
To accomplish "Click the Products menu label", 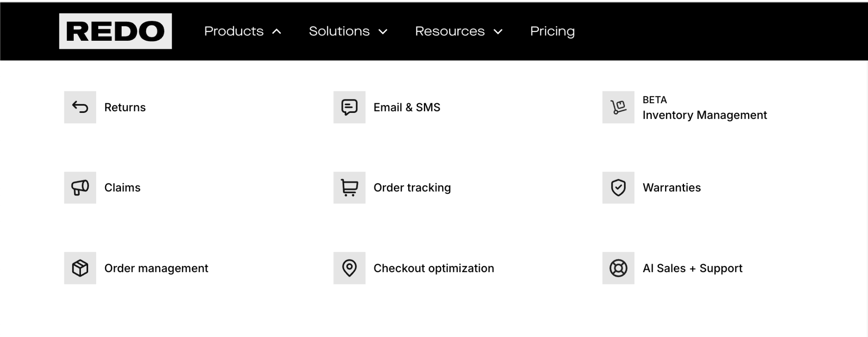I will coord(234,31).
